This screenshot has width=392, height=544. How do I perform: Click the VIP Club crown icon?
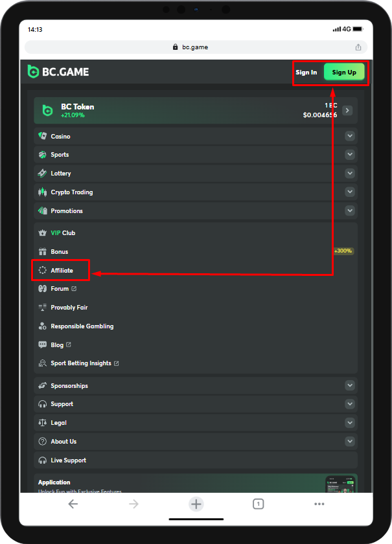point(43,233)
